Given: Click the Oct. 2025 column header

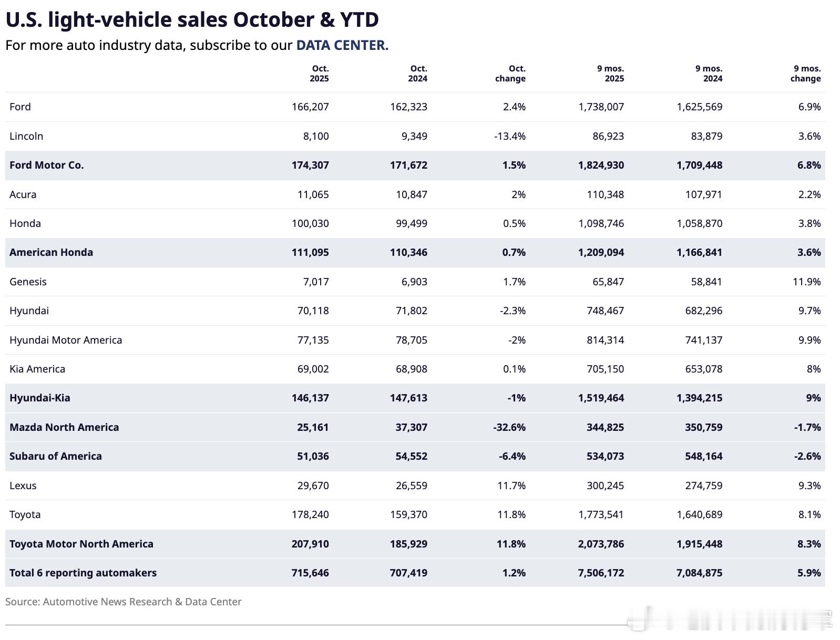Looking at the screenshot, I should point(320,74).
